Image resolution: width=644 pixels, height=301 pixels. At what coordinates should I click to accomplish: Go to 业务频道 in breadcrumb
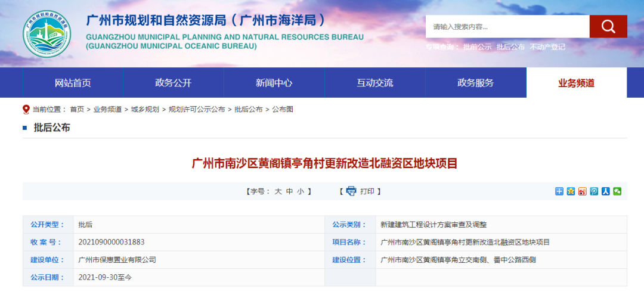tap(107, 109)
